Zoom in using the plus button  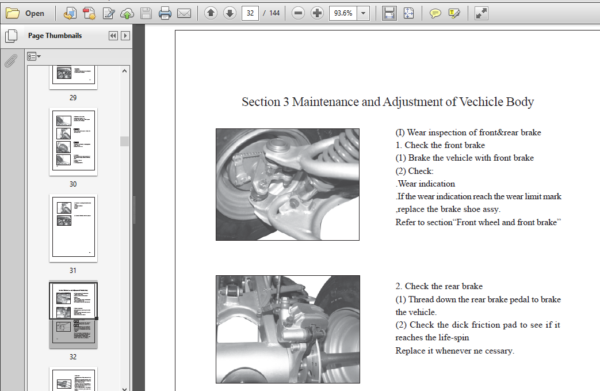[317, 13]
